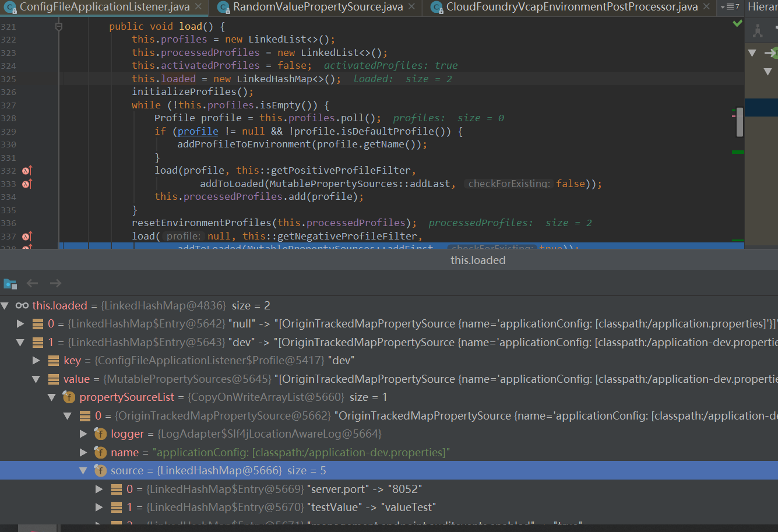Click the underlined profile variable on line 329
The height and width of the screenshot is (532, 778).
click(198, 131)
